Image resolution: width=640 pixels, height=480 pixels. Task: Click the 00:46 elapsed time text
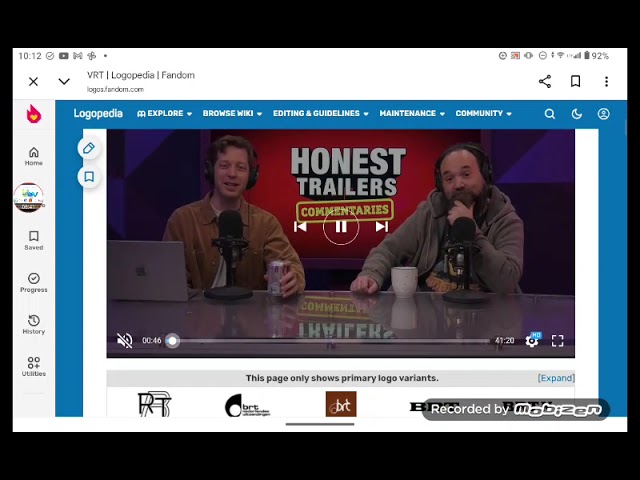151,340
